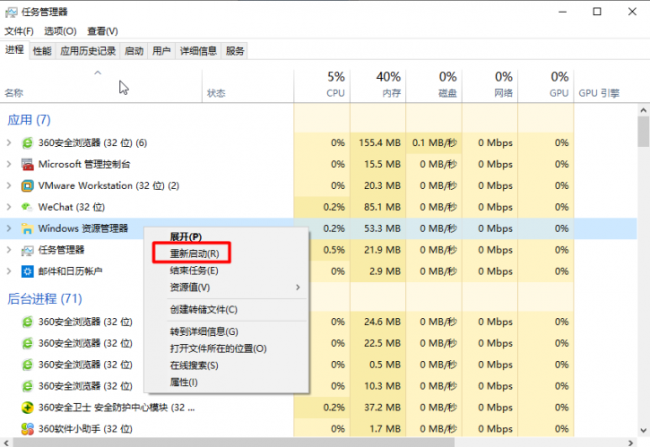Image resolution: width=650 pixels, height=447 pixels.
Task: Expand the WeChat (32 位) row
Action: 9,207
